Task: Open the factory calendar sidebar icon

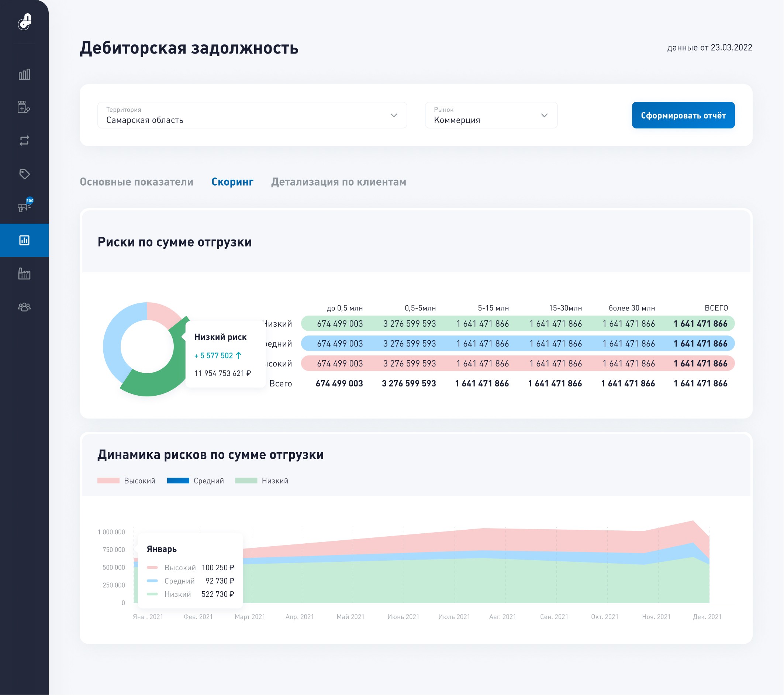Action: click(x=24, y=273)
